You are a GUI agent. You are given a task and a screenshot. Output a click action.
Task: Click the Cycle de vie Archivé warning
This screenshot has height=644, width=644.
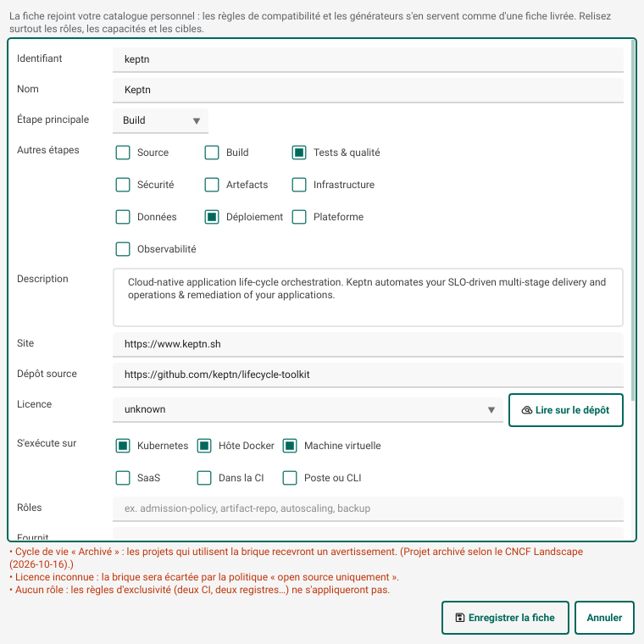pyautogui.click(x=296, y=558)
